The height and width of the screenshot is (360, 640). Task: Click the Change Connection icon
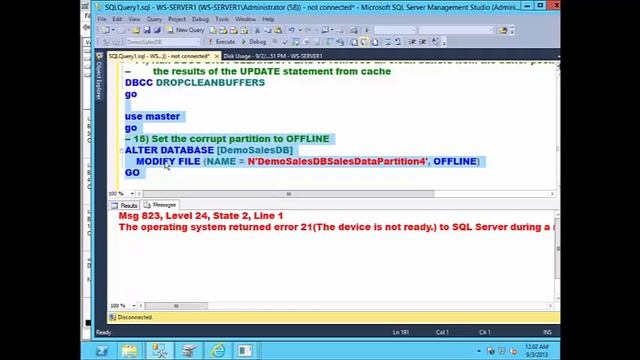click(116, 42)
